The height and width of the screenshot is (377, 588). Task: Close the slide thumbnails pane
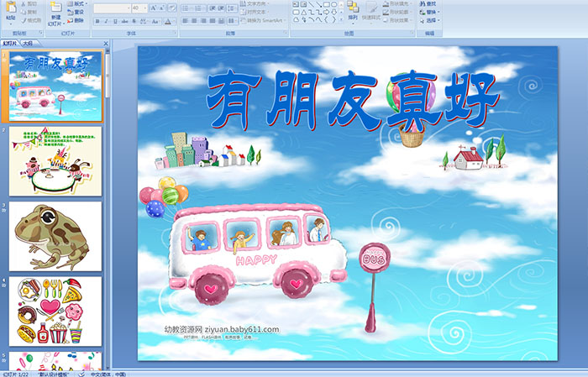pos(106,44)
